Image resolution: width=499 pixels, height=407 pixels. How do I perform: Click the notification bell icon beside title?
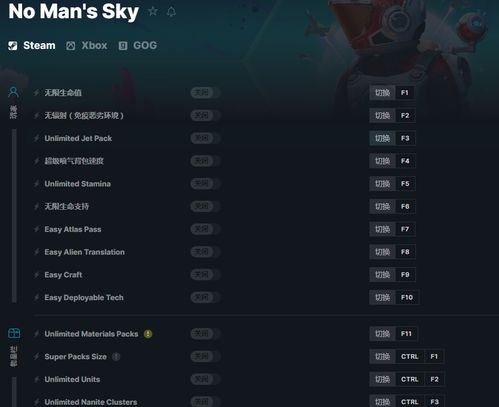tap(171, 12)
